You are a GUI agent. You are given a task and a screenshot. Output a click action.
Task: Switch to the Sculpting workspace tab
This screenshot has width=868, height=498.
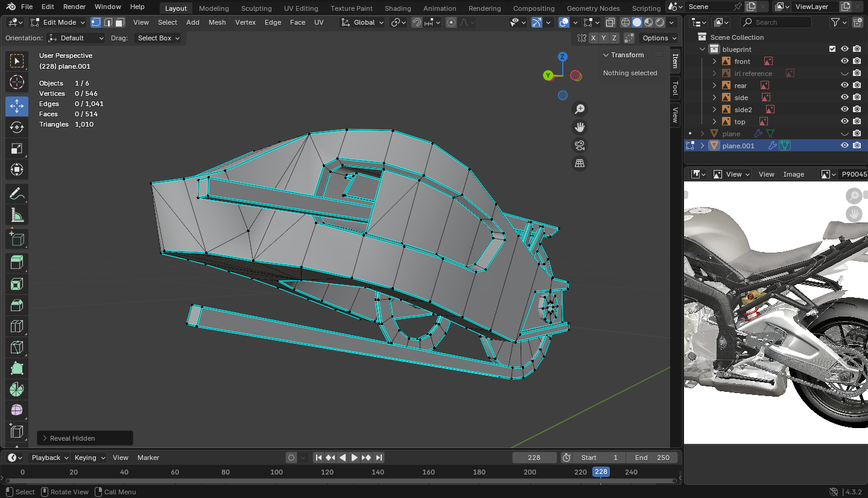pos(256,8)
